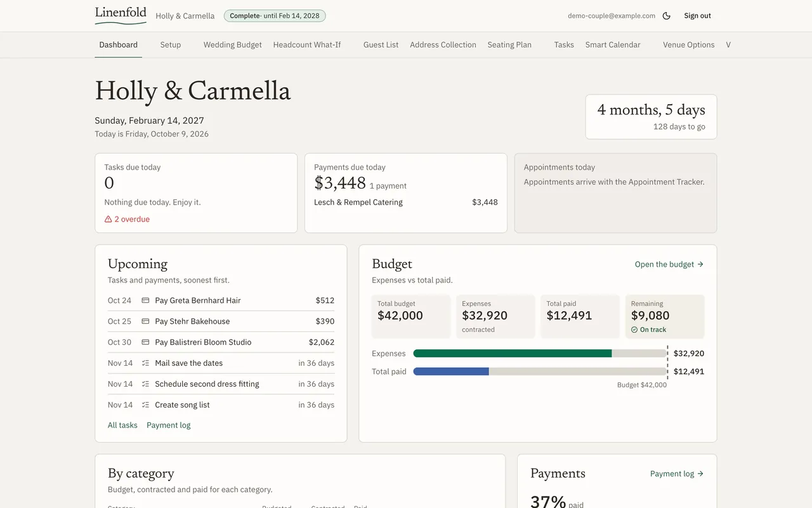Go to the Headcount What-If tab
Image resolution: width=812 pixels, height=508 pixels.
[307, 45]
